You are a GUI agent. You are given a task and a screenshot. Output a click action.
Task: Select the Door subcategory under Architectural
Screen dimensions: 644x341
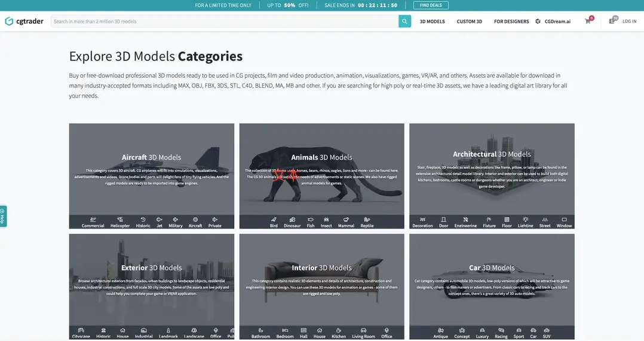tap(443, 222)
